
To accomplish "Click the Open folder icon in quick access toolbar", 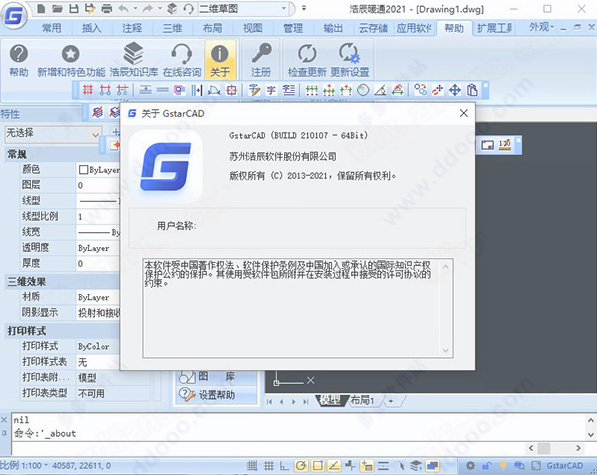I will 57,8.
